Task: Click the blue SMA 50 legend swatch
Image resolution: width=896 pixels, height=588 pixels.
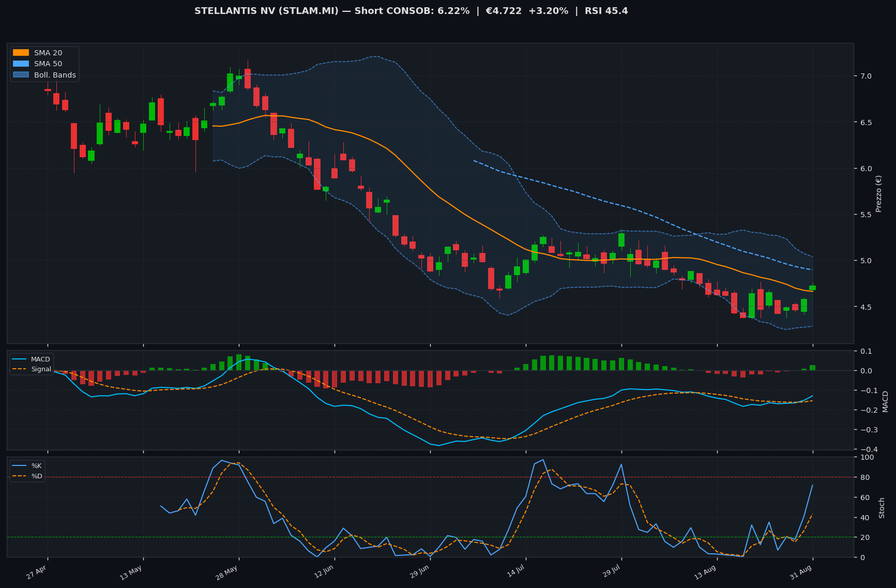Action: pos(21,64)
